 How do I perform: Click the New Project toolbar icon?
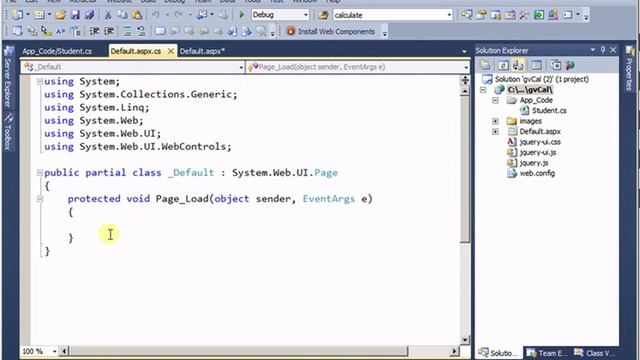coord(18,15)
